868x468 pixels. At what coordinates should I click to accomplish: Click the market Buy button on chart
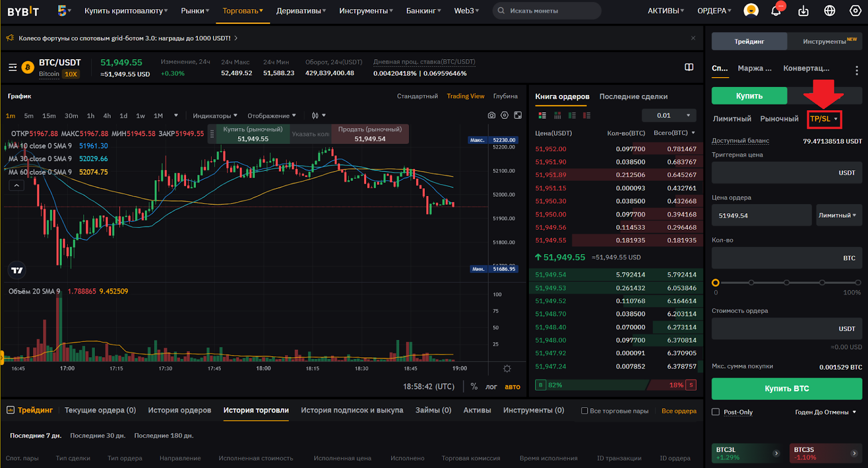(x=253, y=134)
